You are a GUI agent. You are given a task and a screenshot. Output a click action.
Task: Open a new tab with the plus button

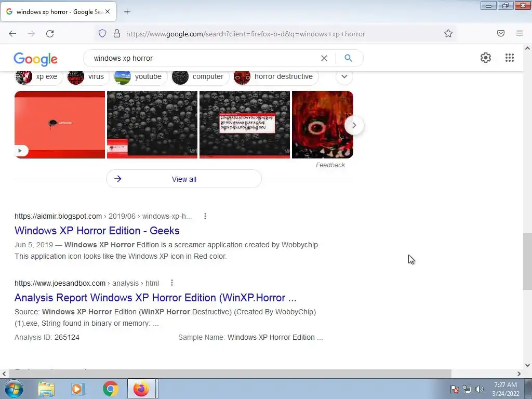coord(127,12)
